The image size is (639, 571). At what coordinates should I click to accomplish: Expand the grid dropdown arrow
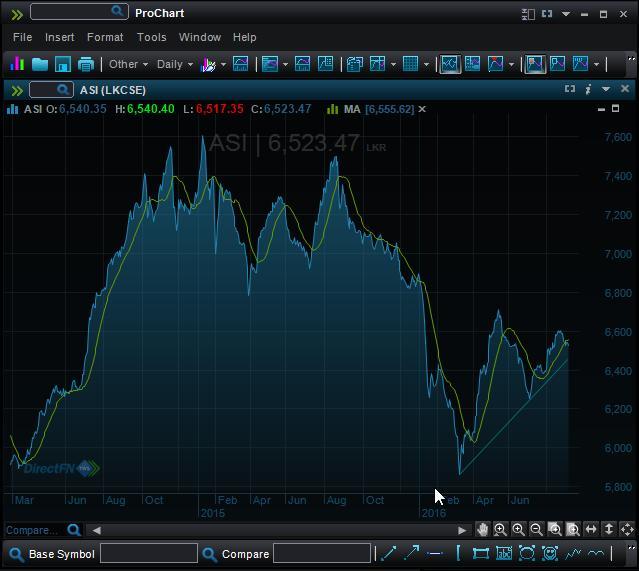pos(426,64)
